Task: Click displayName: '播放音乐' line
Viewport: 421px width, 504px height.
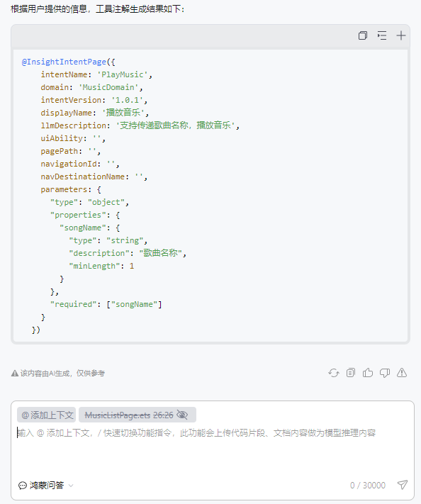Action: (95, 113)
